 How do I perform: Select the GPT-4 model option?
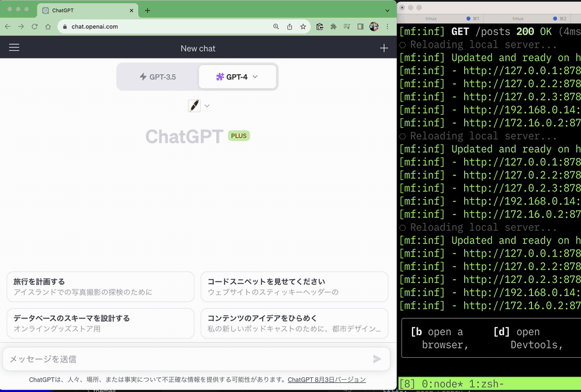[x=237, y=77]
